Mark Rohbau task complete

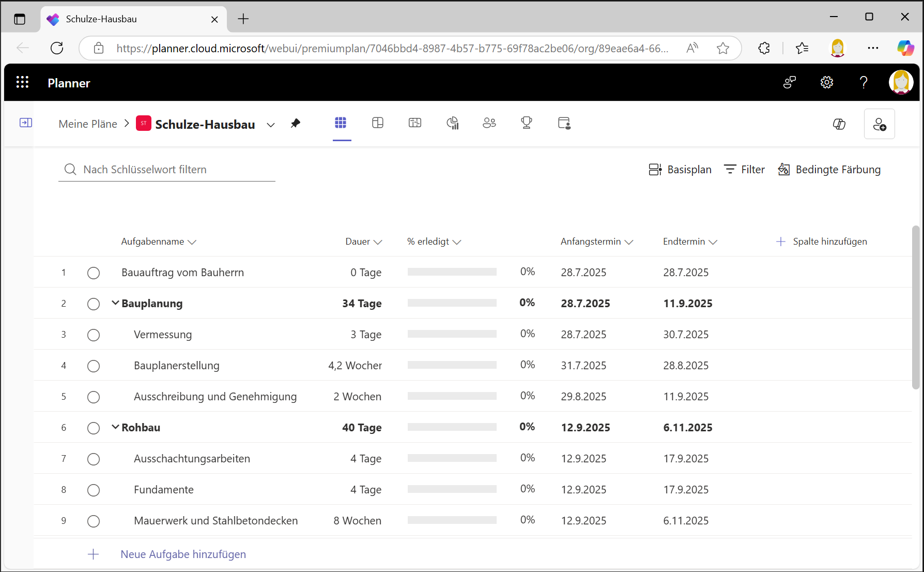(94, 428)
